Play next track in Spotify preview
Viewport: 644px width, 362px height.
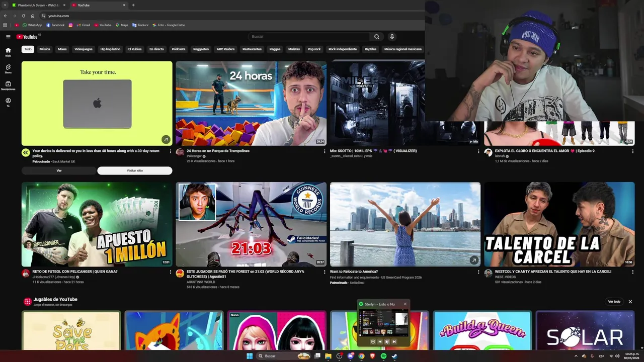[x=394, y=342]
